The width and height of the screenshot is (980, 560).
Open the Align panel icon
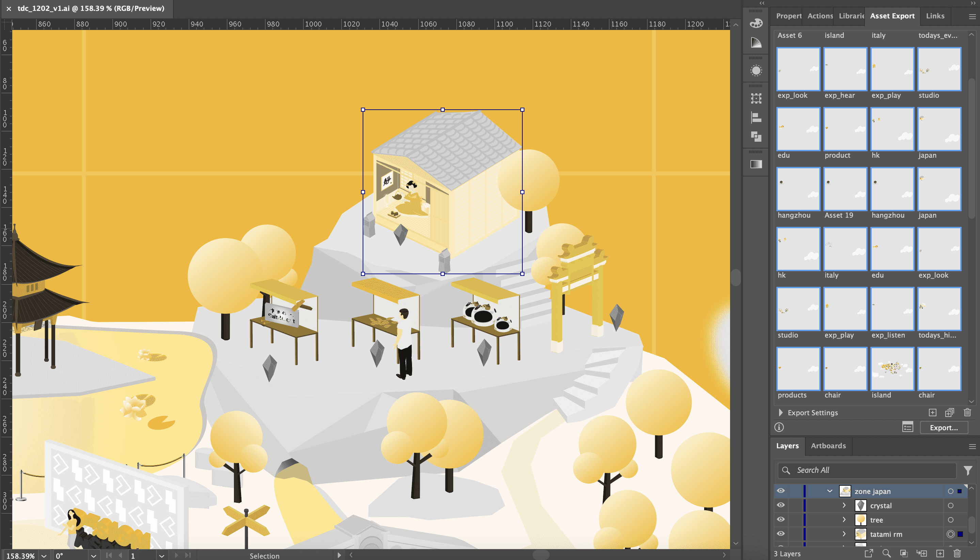tap(756, 117)
